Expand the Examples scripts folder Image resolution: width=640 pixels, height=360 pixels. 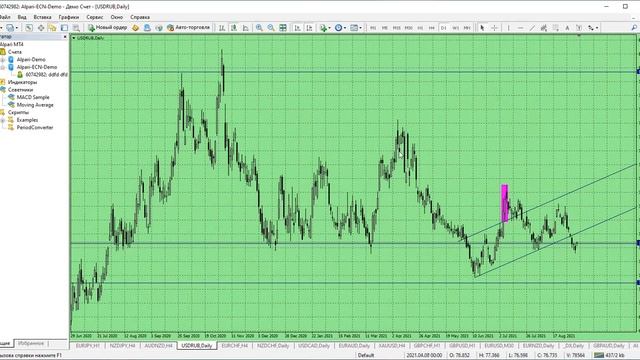click(3, 120)
